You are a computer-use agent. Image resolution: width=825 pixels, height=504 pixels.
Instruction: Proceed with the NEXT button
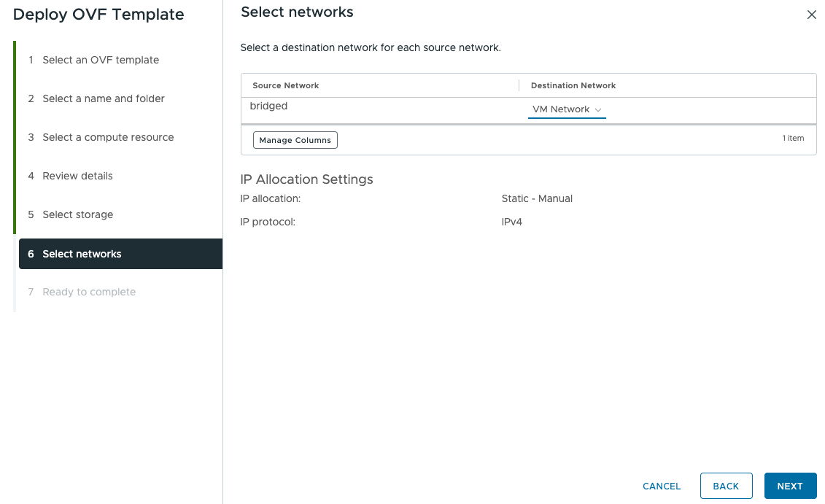click(x=790, y=485)
